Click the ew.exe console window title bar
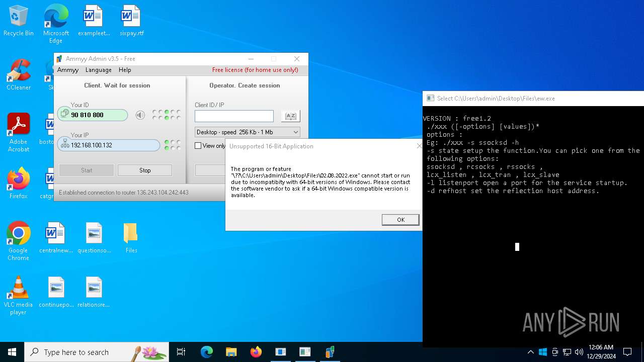This screenshot has width=644, height=362. (533, 99)
